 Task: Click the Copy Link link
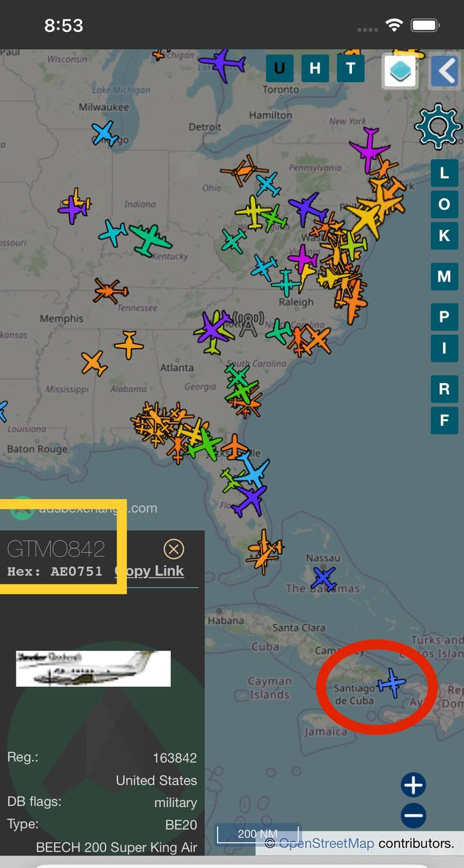[150, 571]
